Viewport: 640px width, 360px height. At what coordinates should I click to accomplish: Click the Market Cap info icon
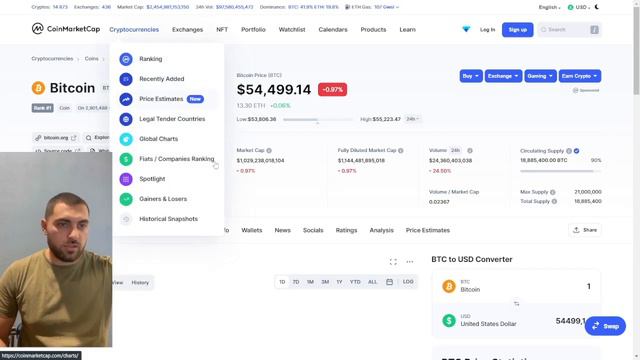point(269,151)
